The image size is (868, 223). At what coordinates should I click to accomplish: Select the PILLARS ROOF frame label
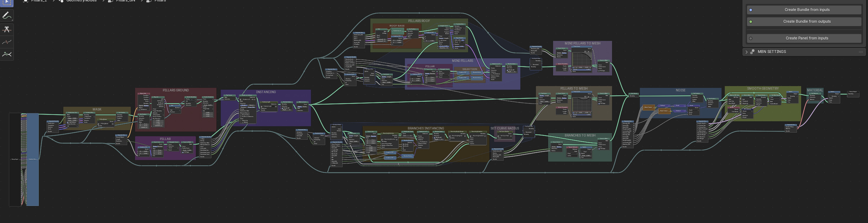coord(419,21)
